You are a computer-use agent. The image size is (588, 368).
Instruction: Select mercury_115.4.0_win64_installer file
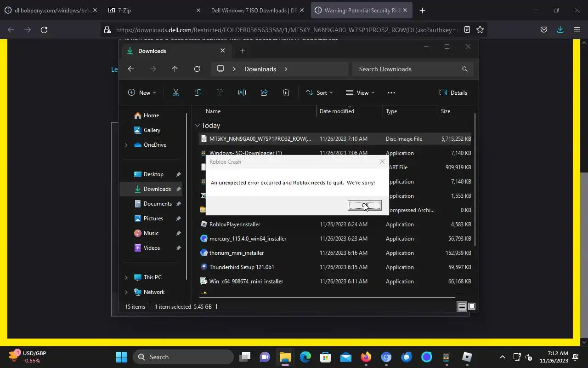[335, 239]
